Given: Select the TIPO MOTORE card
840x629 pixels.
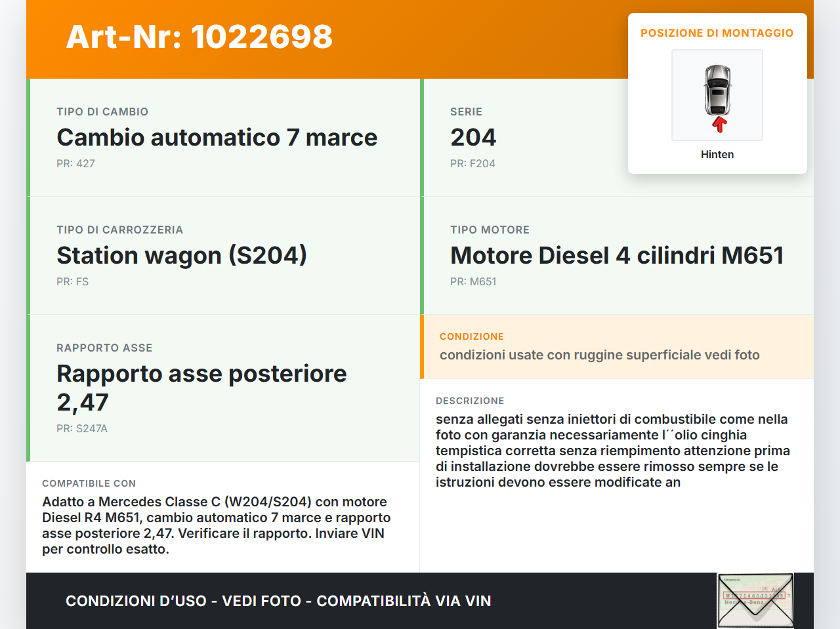Looking at the screenshot, I should tap(617, 255).
